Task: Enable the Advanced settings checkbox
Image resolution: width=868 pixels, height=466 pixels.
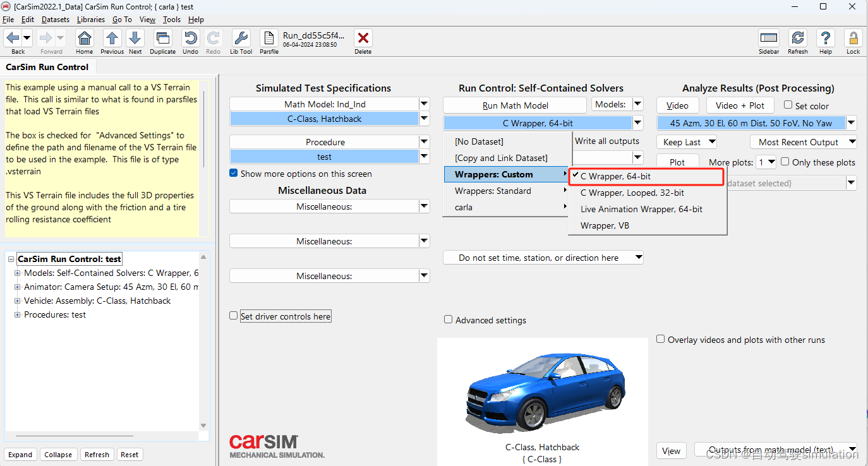Action: pyautogui.click(x=449, y=320)
